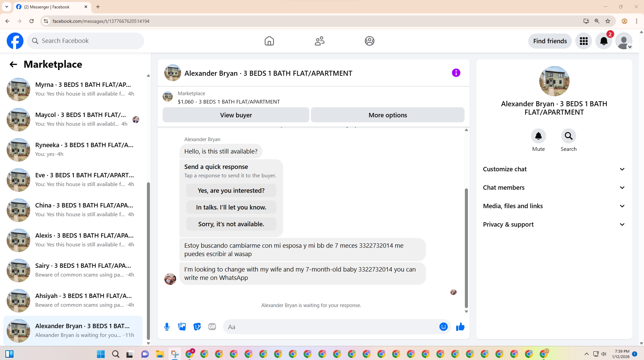Screen dimensions: 644x360
Task: Open the Friends icon in top navigation
Action: (x=319, y=41)
